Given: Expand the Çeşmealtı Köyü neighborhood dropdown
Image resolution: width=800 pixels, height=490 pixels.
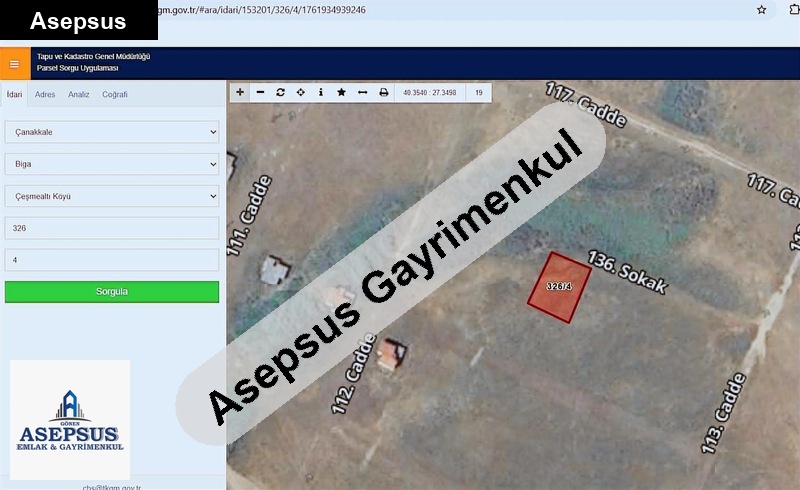Looking at the screenshot, I should pyautogui.click(x=112, y=196).
